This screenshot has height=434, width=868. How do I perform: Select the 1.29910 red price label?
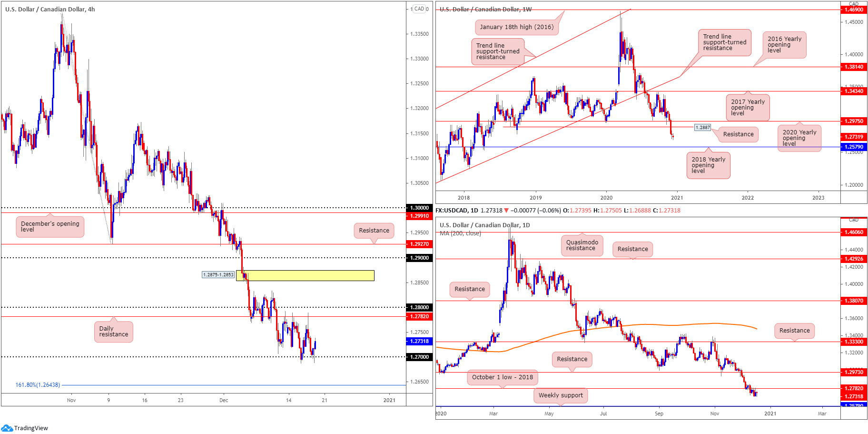419,216
